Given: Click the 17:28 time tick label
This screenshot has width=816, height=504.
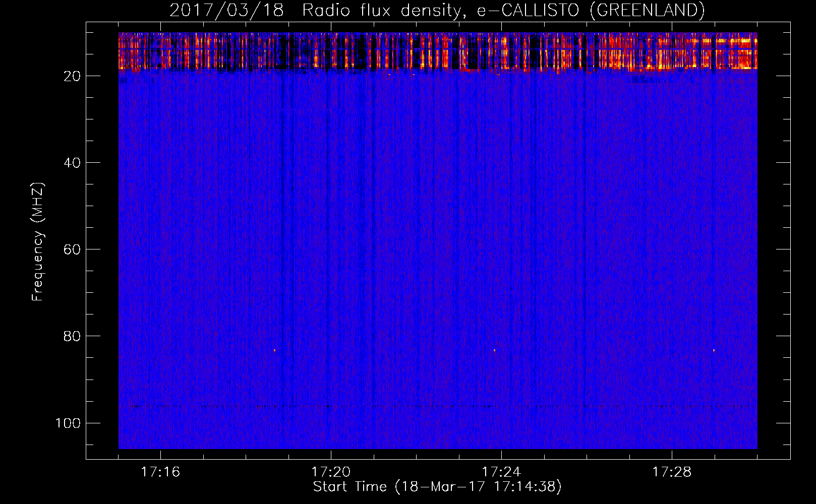Looking at the screenshot, I should pyautogui.click(x=672, y=472).
